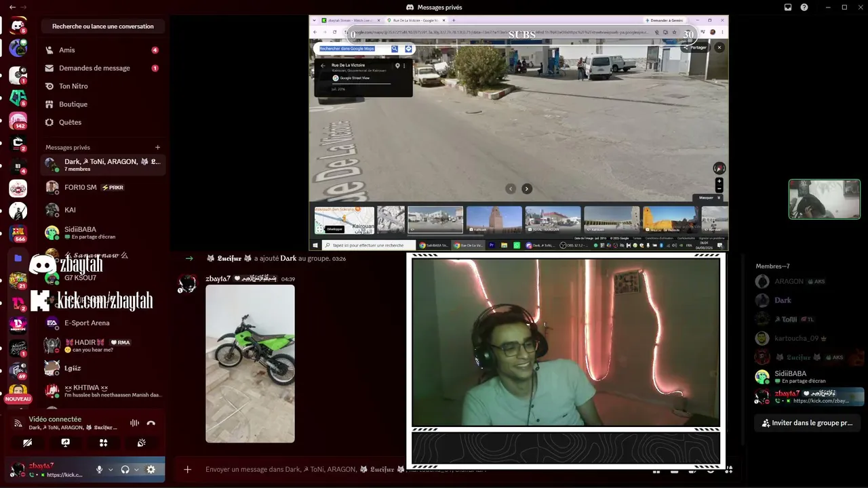This screenshot has height=488, width=868.
Task: Open SidiiBABA in the members list
Action: pyautogui.click(x=808, y=377)
